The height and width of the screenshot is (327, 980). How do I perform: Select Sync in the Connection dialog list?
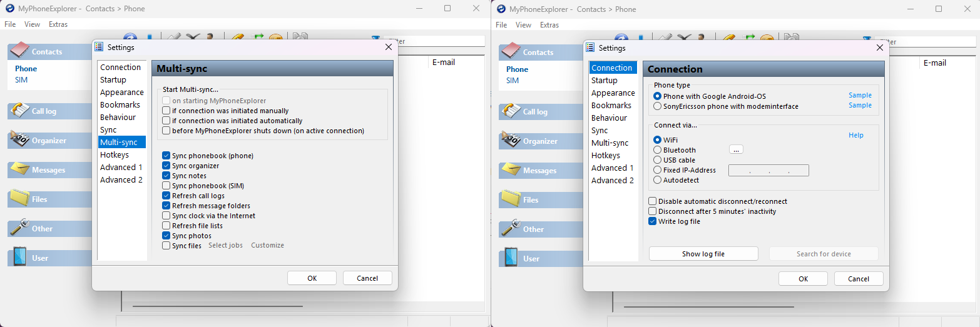tap(600, 130)
